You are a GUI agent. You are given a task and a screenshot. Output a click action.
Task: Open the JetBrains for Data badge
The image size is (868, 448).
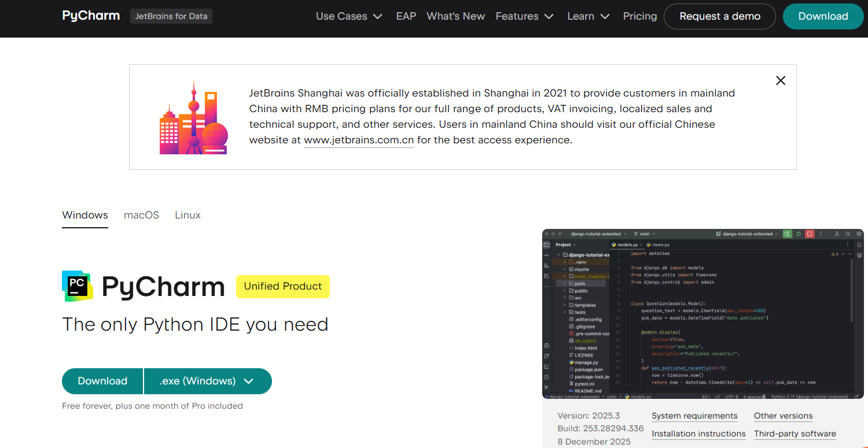(171, 16)
